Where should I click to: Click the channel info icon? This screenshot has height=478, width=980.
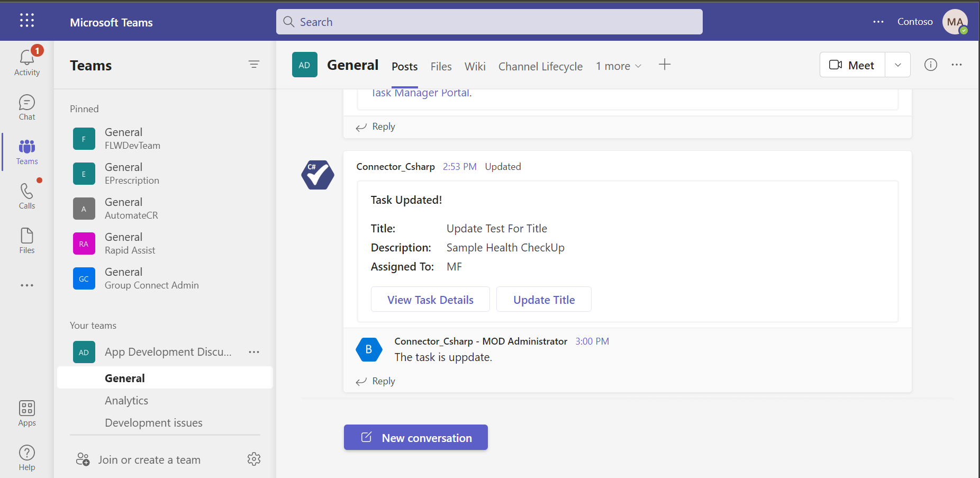coord(931,65)
